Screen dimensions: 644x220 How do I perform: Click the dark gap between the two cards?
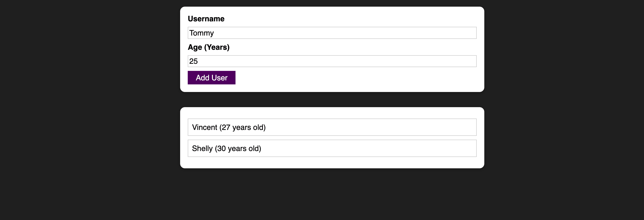coord(332,100)
